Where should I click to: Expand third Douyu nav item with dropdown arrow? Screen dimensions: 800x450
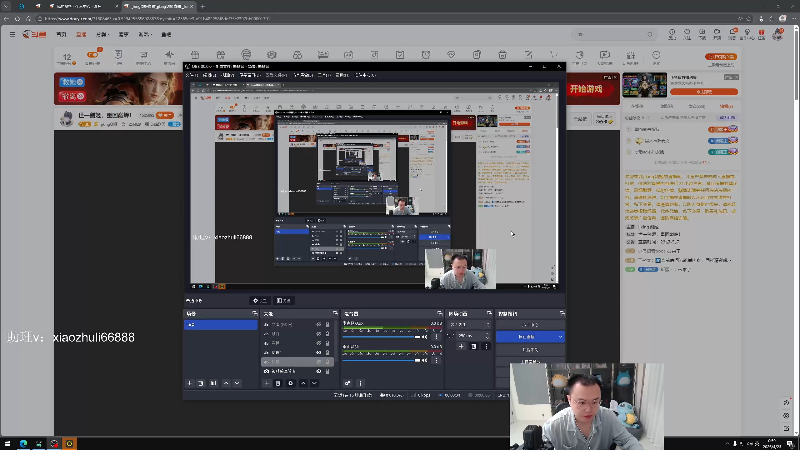pos(103,34)
